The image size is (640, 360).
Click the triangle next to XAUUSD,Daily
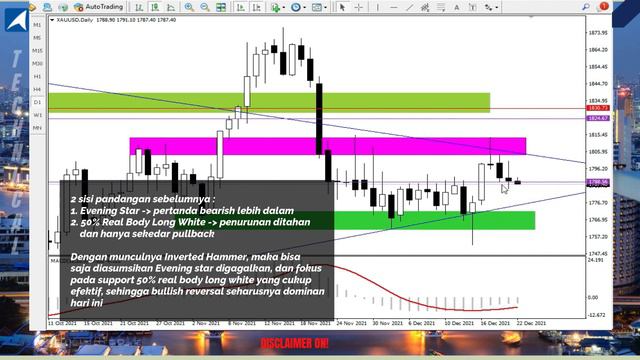tap(52, 20)
